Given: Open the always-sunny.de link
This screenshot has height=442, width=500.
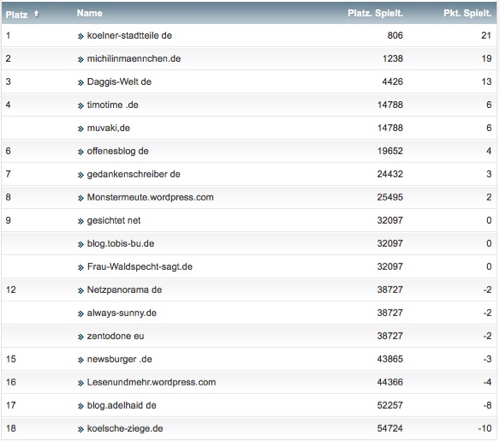Looking at the screenshot, I should [x=122, y=313].
